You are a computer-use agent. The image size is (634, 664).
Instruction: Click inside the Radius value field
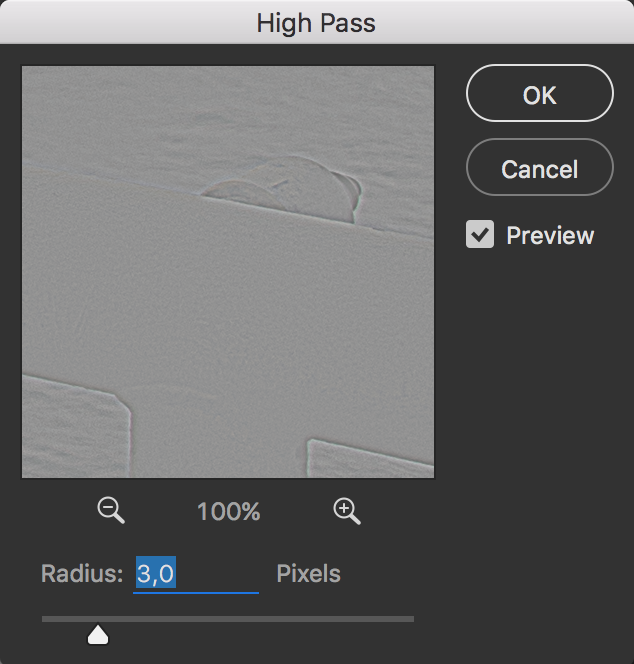pyautogui.click(x=196, y=574)
